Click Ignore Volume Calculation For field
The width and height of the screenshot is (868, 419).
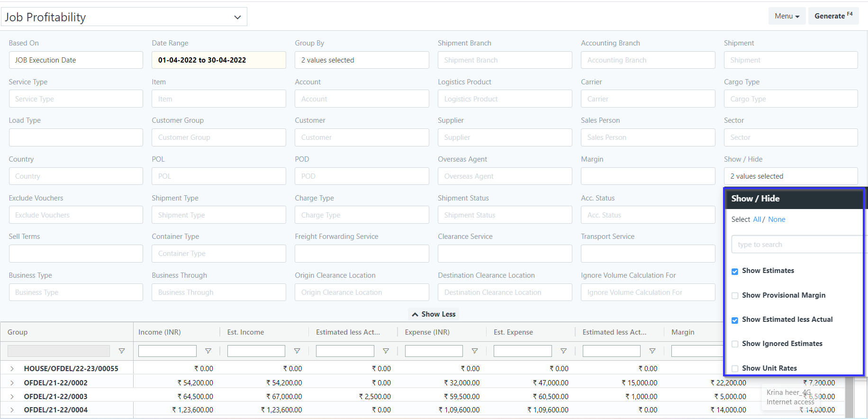pos(648,292)
